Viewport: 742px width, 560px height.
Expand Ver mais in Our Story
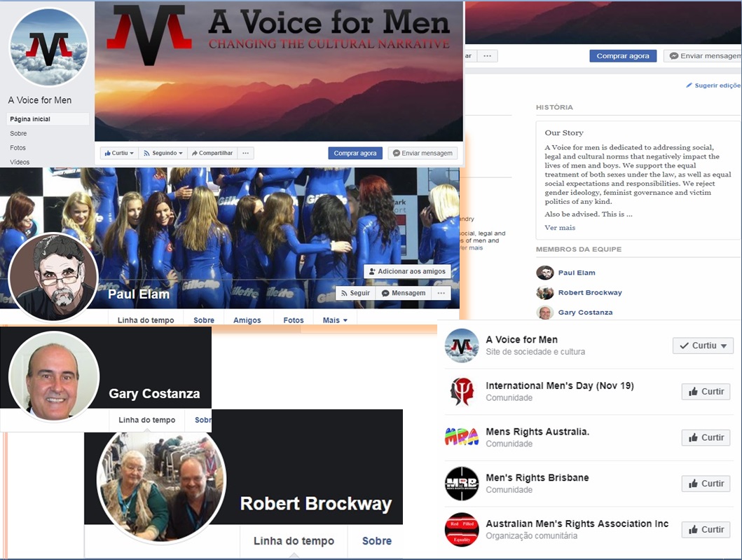pyautogui.click(x=560, y=228)
